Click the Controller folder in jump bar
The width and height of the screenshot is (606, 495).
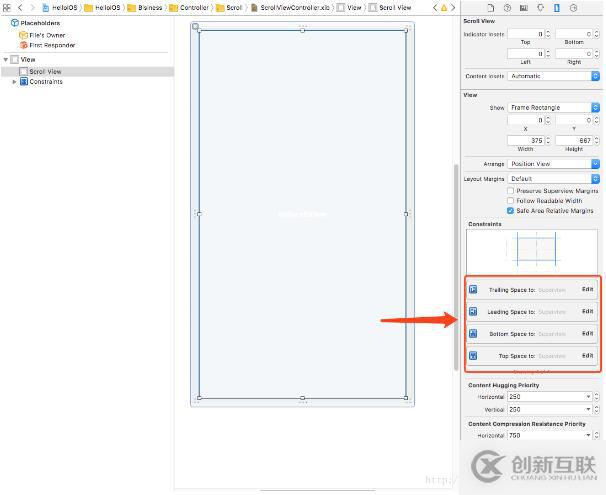(x=189, y=7)
